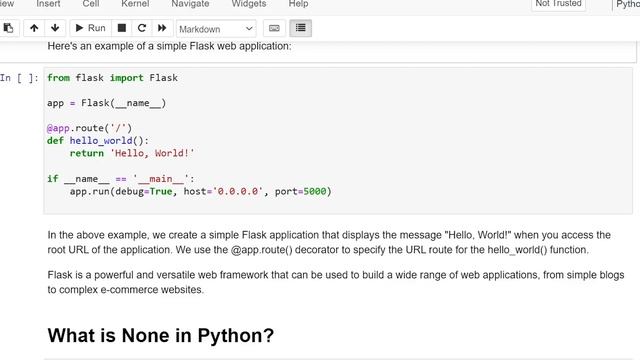640x360 pixels.
Task: Open the Help menu
Action: (298, 4)
